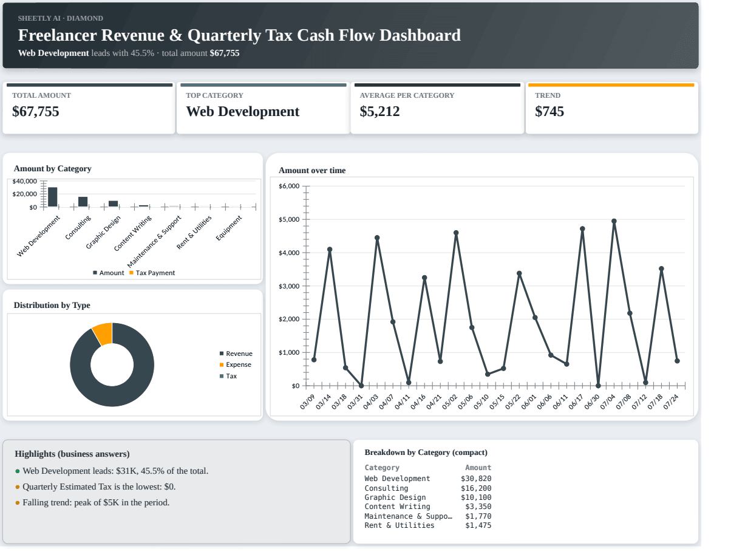The image size is (745, 560).
Task: Click the Top Category card value Web Development
Action: (x=243, y=111)
